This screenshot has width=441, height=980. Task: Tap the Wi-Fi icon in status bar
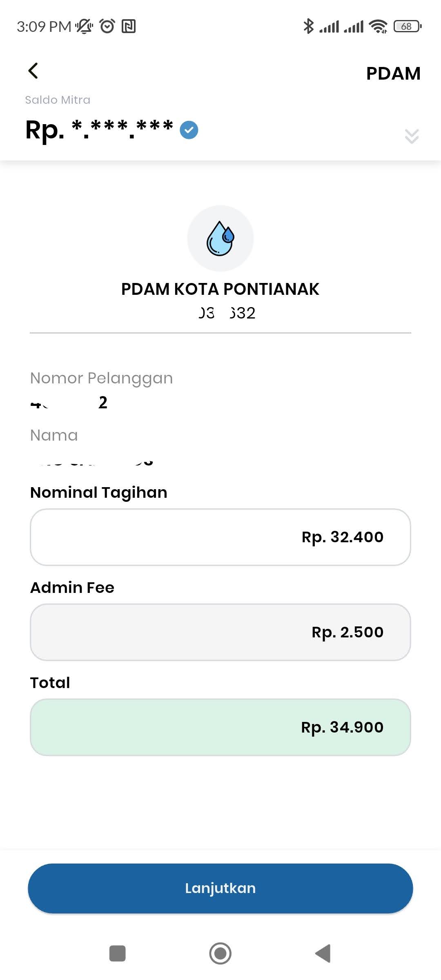(378, 27)
